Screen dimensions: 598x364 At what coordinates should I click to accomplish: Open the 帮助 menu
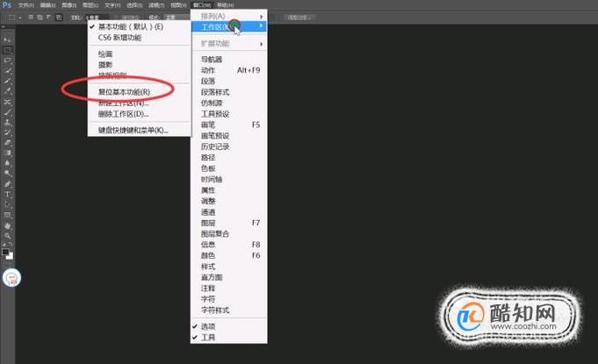(x=225, y=5)
